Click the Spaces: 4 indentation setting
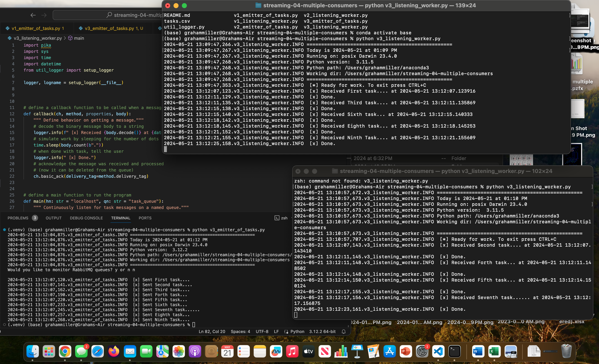 point(240,331)
